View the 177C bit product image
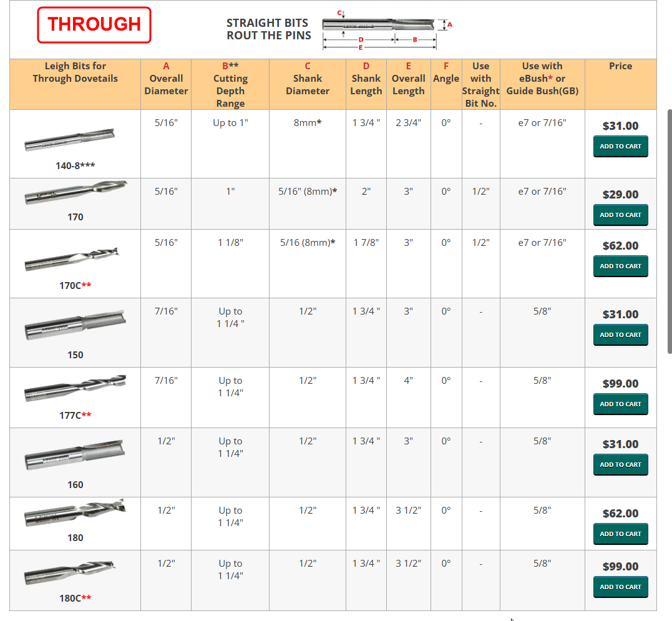The width and height of the screenshot is (672, 621). coord(75,389)
